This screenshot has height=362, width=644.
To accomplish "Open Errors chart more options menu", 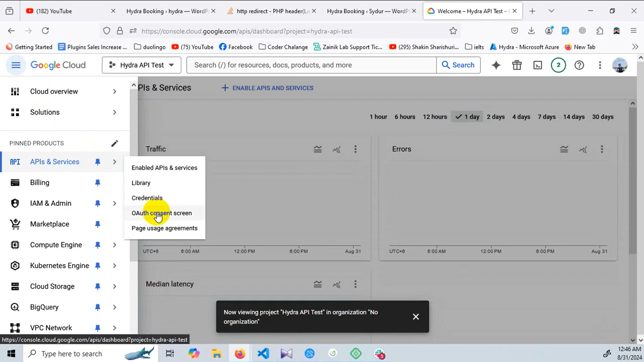I will coord(602,149).
